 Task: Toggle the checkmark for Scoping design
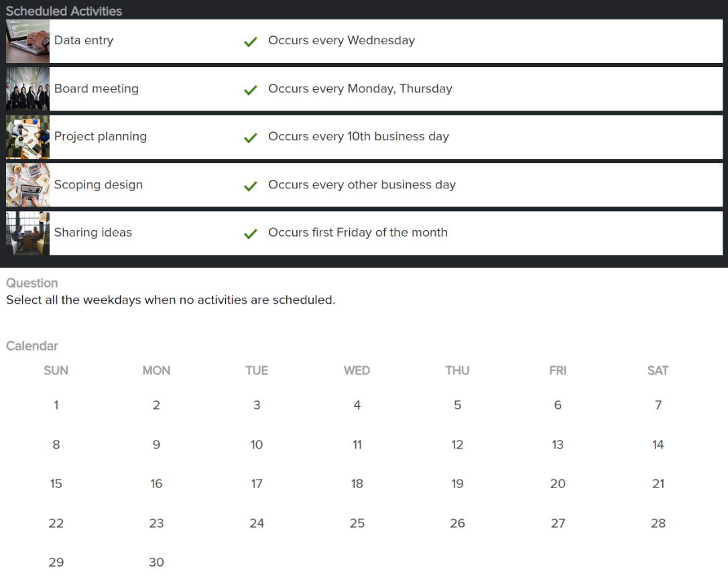click(250, 186)
